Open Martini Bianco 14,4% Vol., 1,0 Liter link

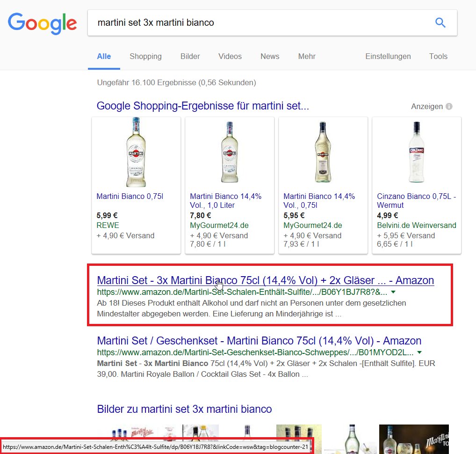pyautogui.click(x=225, y=201)
